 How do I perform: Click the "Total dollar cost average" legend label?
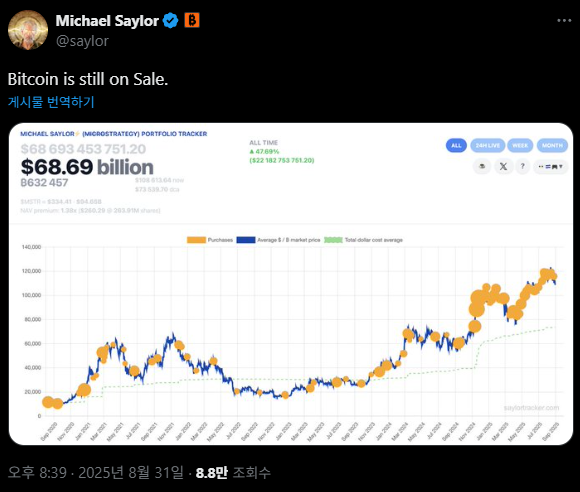[374, 240]
